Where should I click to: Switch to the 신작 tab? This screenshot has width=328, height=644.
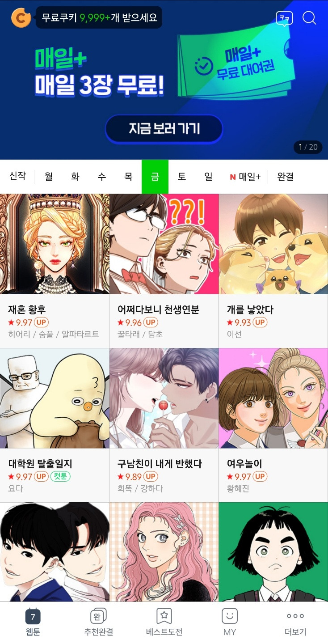click(17, 176)
